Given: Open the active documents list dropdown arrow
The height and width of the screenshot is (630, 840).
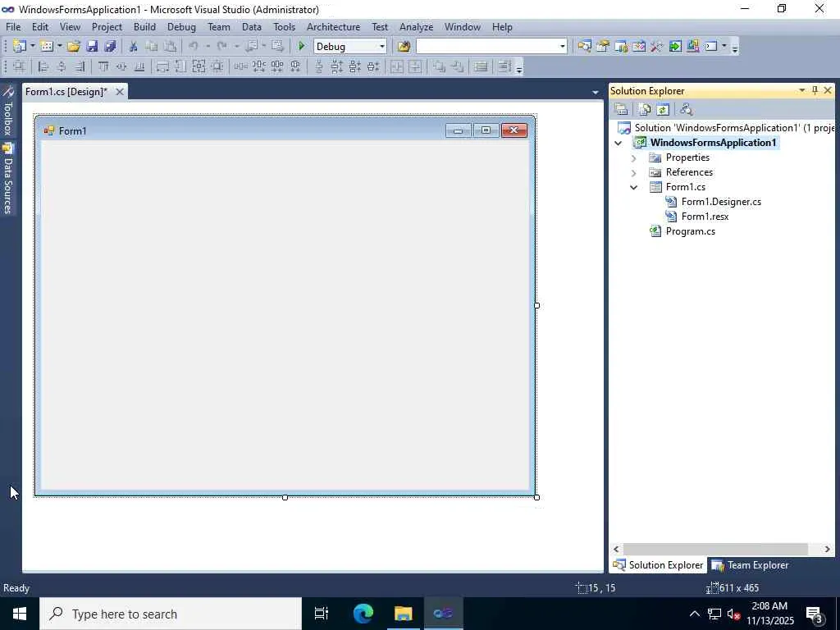Looking at the screenshot, I should 596,93.
